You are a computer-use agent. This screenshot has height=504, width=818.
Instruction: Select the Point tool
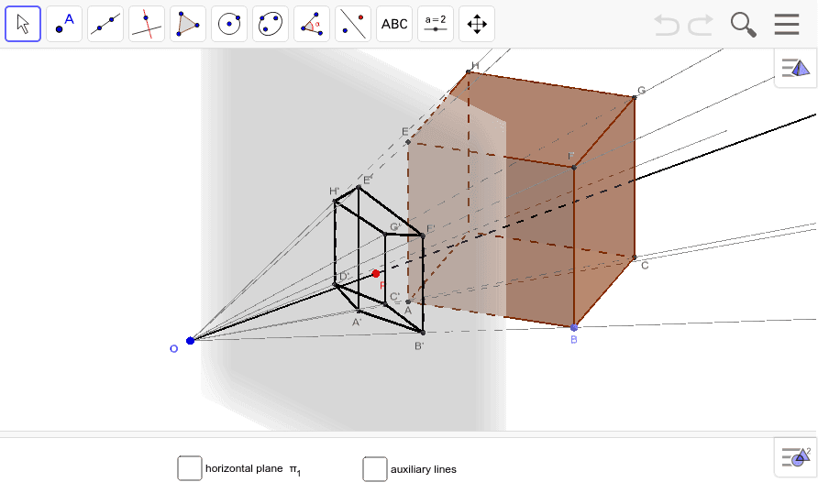64,24
